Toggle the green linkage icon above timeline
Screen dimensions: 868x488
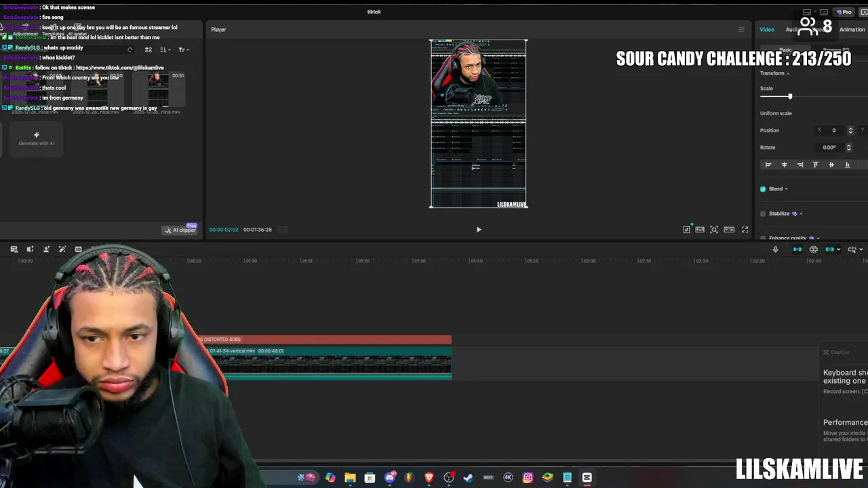[x=829, y=249]
